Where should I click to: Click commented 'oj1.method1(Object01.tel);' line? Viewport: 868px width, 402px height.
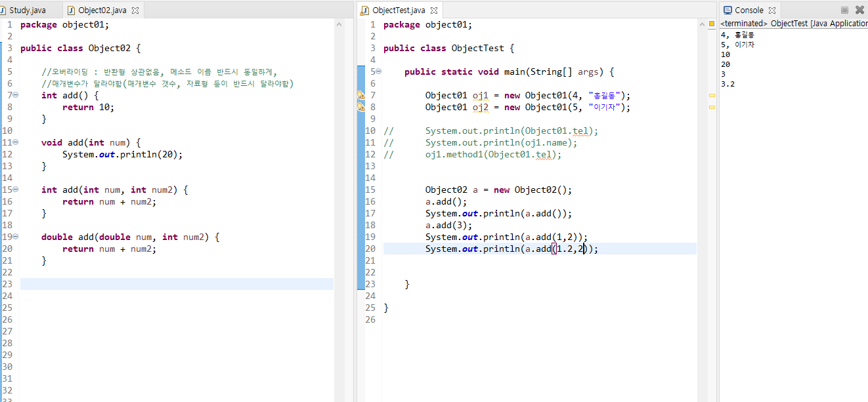pyautogui.click(x=493, y=154)
